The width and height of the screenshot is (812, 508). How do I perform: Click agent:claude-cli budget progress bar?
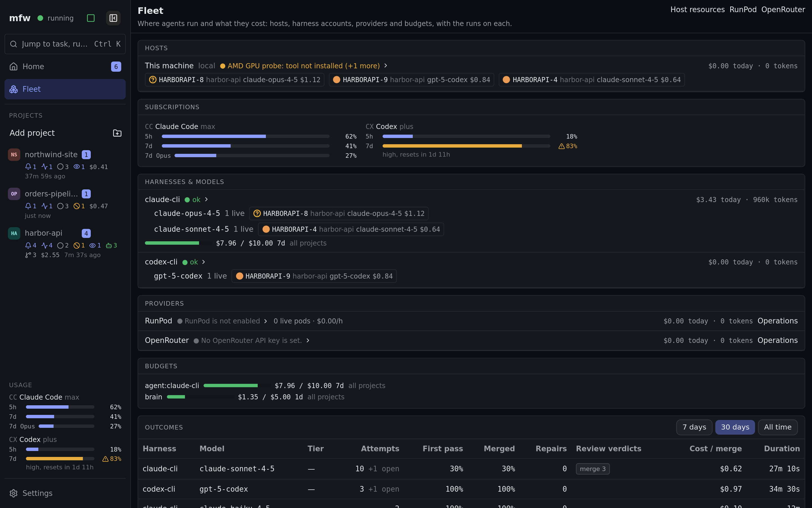click(x=237, y=386)
